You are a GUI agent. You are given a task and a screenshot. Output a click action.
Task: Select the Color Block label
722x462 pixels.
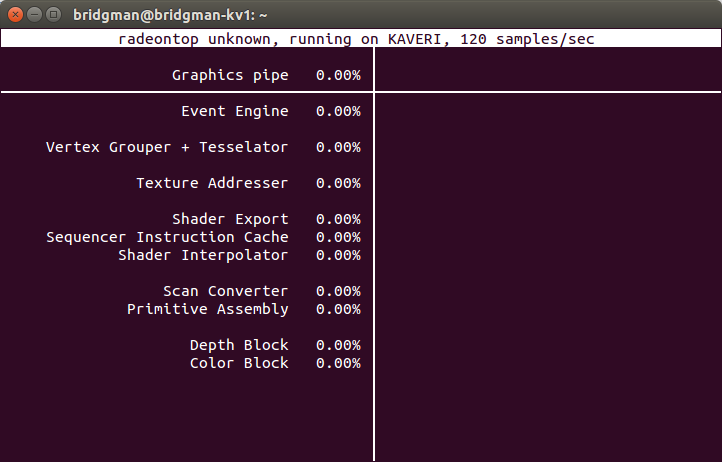tap(239, 363)
